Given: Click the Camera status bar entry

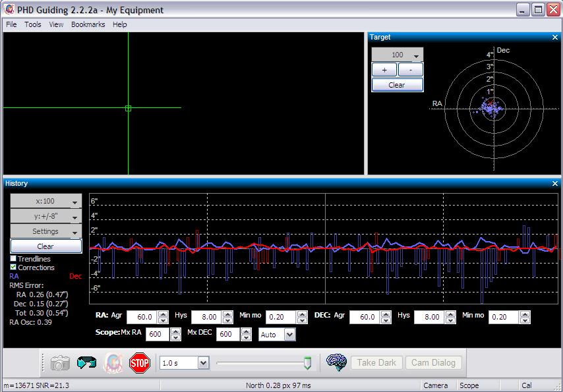Looking at the screenshot, I should (436, 385).
